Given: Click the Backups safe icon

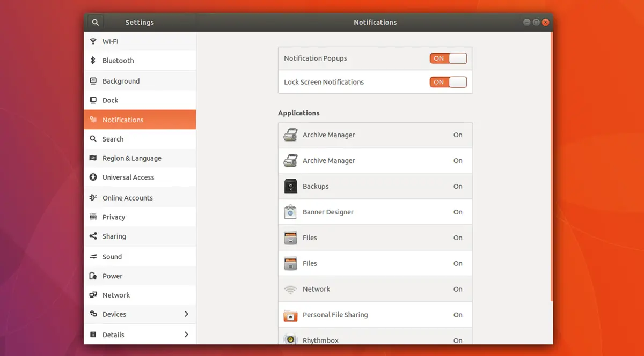Looking at the screenshot, I should pyautogui.click(x=290, y=187).
